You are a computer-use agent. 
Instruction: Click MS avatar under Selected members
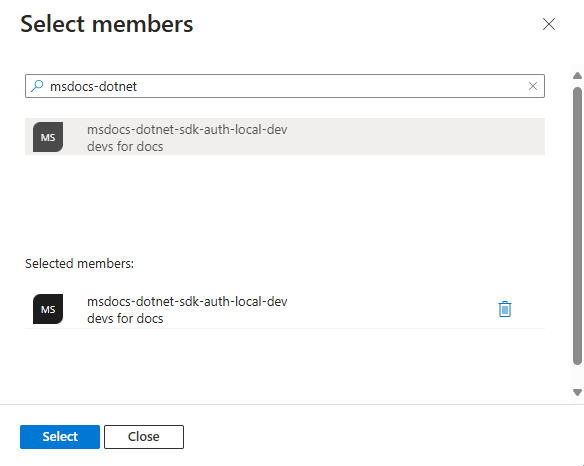coord(48,309)
